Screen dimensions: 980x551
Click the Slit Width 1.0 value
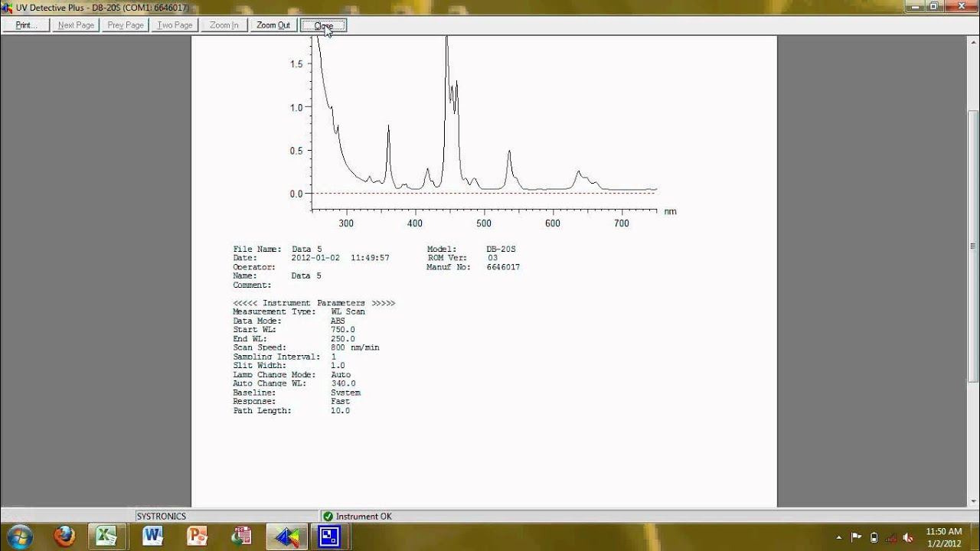[338, 366]
